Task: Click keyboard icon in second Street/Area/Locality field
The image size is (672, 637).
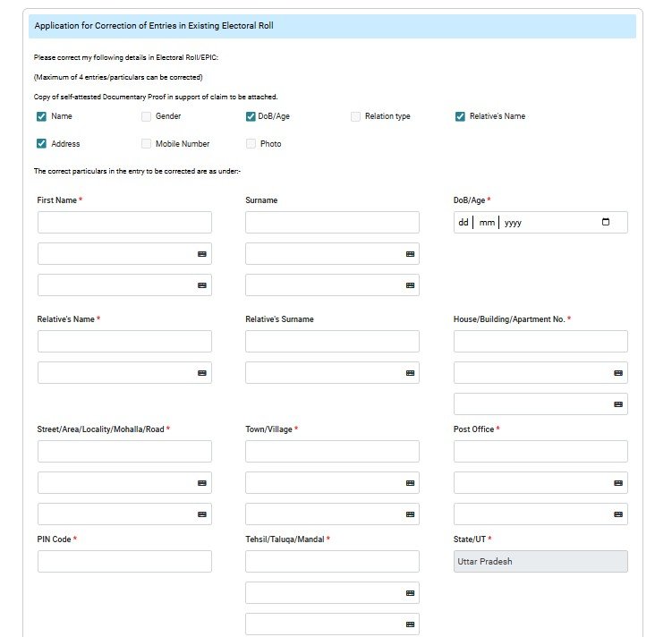Action: (201, 483)
